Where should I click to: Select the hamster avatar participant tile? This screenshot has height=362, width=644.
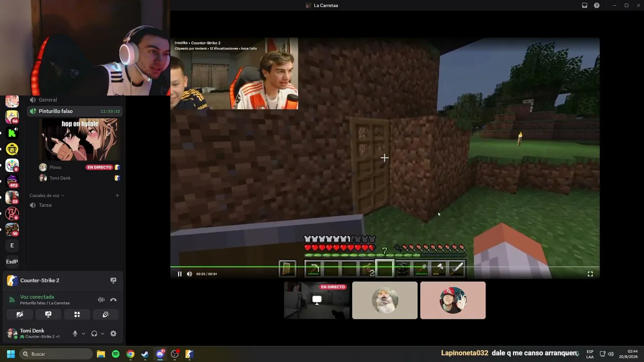[385, 300]
